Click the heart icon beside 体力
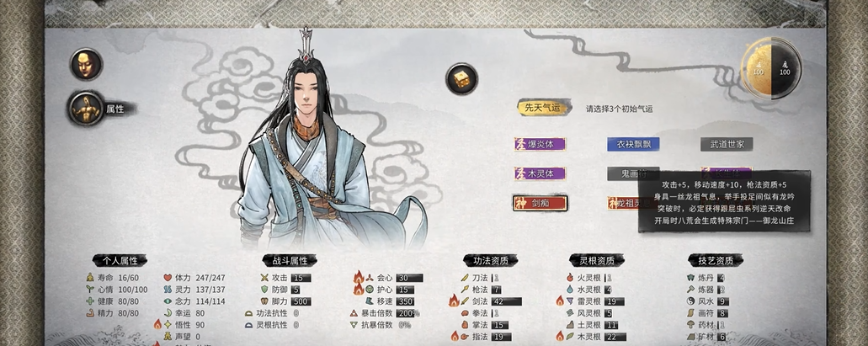 tap(168, 278)
